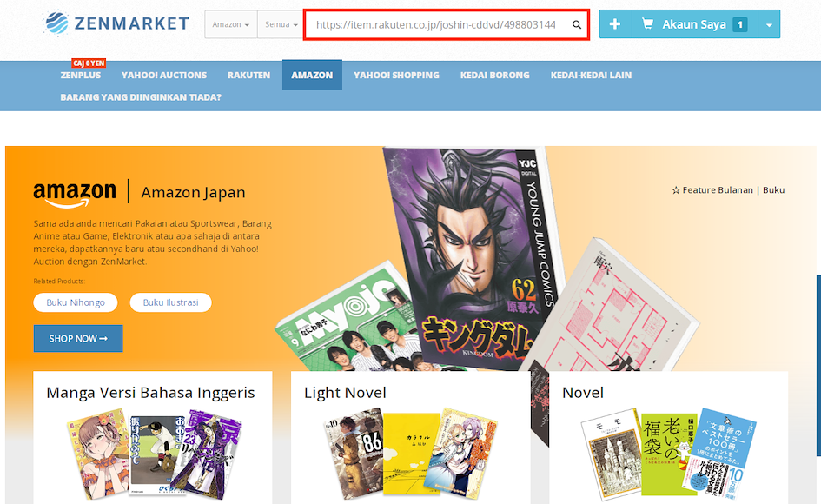This screenshot has width=821, height=504.
Task: Click the ZenMarket logo
Action: [116, 23]
